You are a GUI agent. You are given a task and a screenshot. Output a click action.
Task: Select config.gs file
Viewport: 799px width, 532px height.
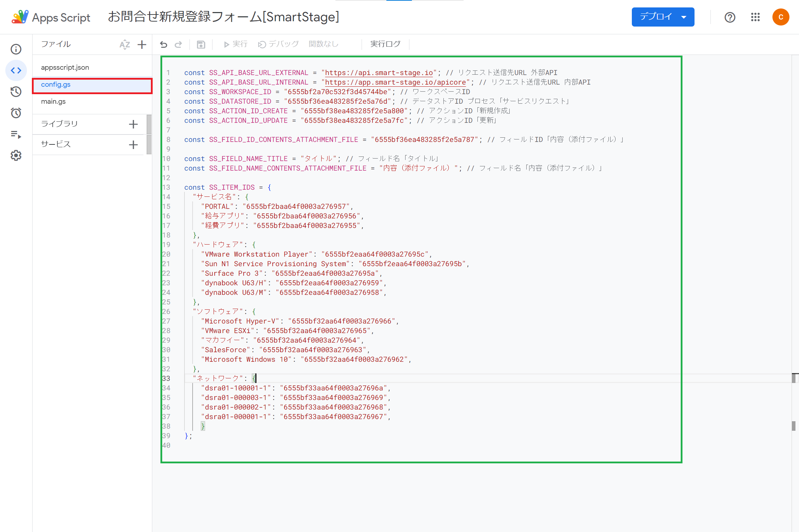pos(92,85)
